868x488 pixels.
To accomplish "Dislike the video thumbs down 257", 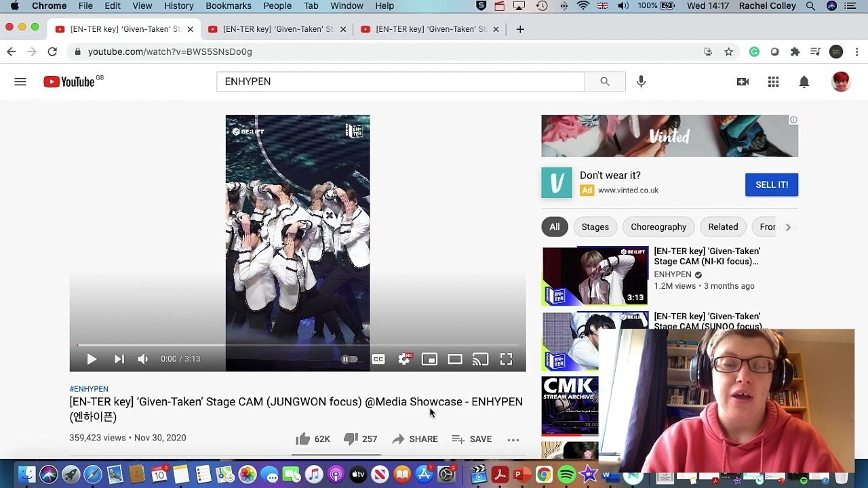I will 360,439.
